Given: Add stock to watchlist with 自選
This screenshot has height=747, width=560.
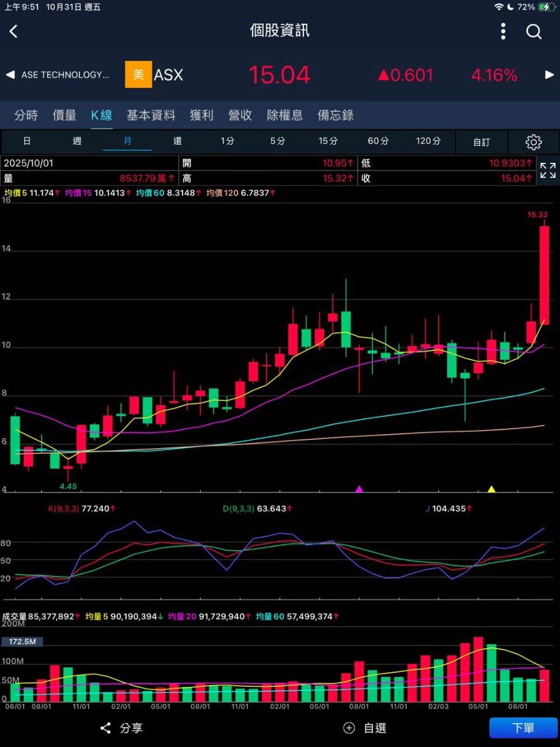Looking at the screenshot, I should [365, 728].
